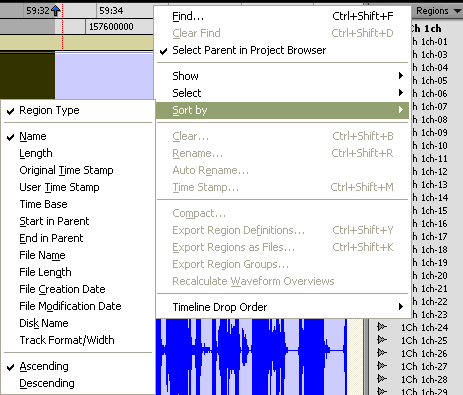Sort regions by File Name

[78, 255]
